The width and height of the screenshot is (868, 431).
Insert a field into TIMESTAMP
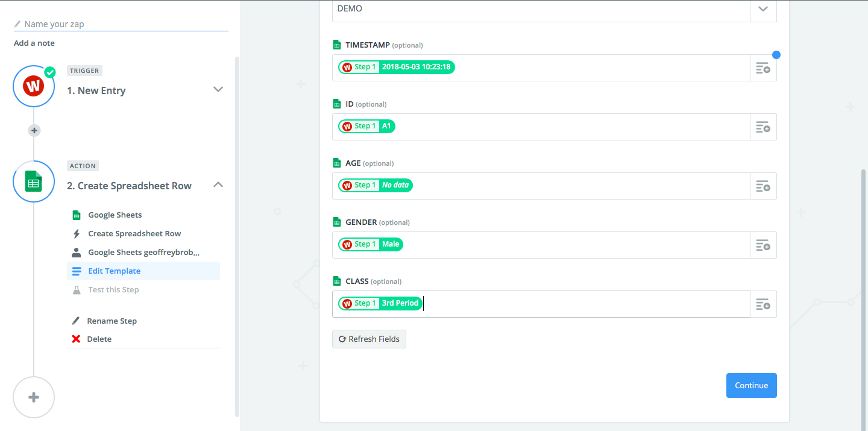pos(763,68)
